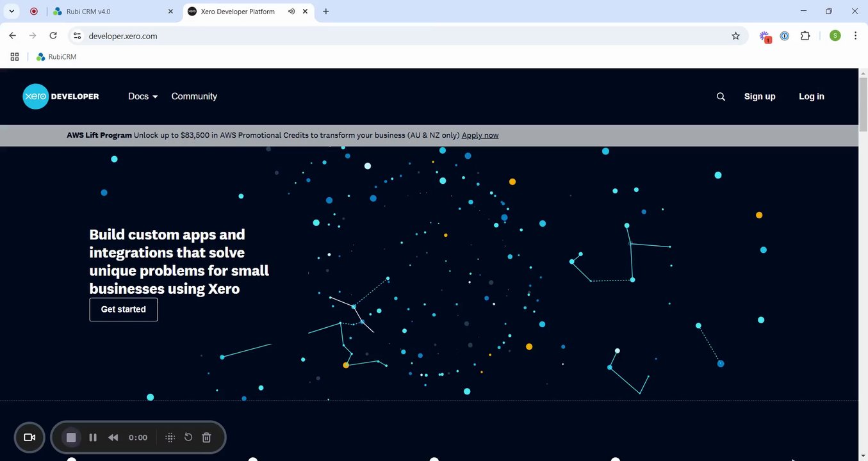Click the 'Build custom apps' hero heading
The height and width of the screenshot is (461, 868).
tap(179, 261)
